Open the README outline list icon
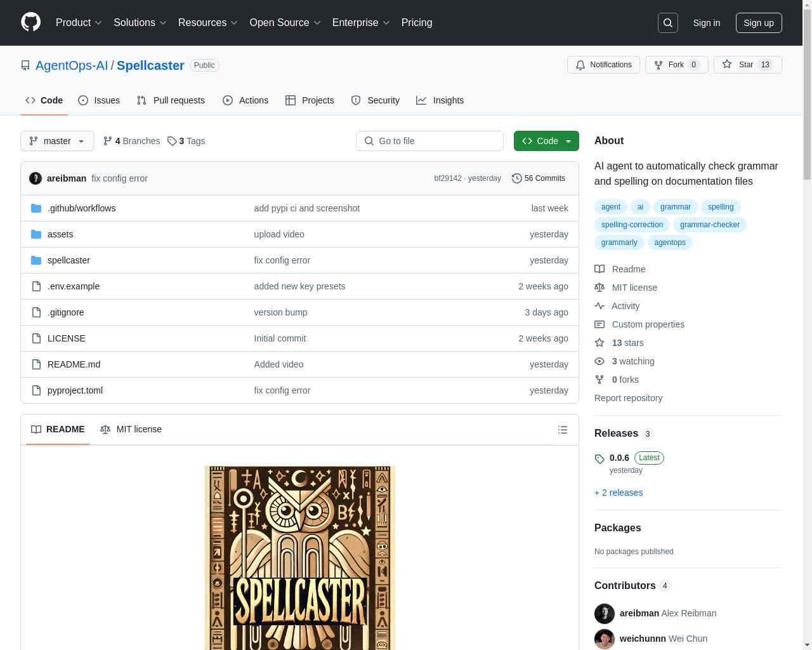 point(563,430)
